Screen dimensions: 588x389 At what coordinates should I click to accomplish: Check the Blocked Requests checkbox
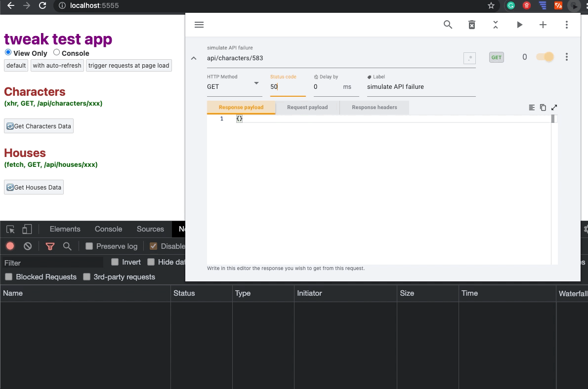(8, 277)
